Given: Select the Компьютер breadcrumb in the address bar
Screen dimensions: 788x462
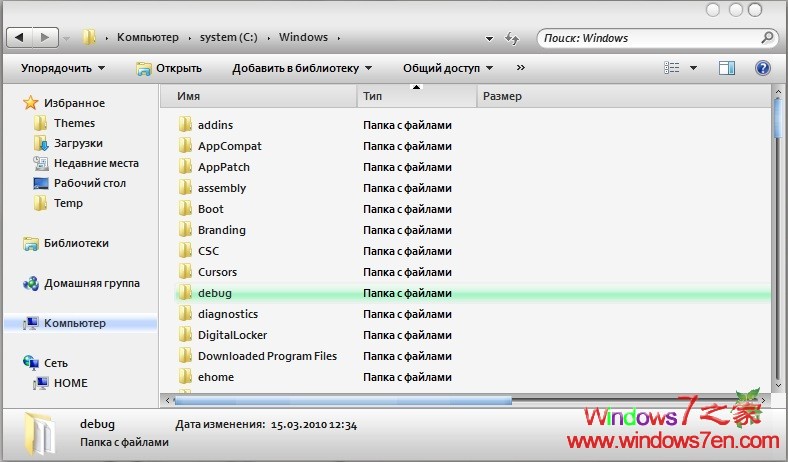Looking at the screenshot, I should 148,37.
